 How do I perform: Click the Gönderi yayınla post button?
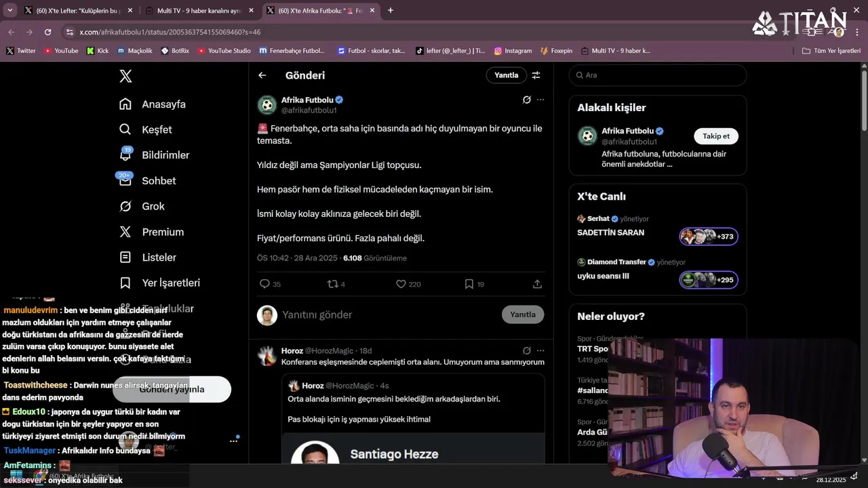click(x=172, y=389)
